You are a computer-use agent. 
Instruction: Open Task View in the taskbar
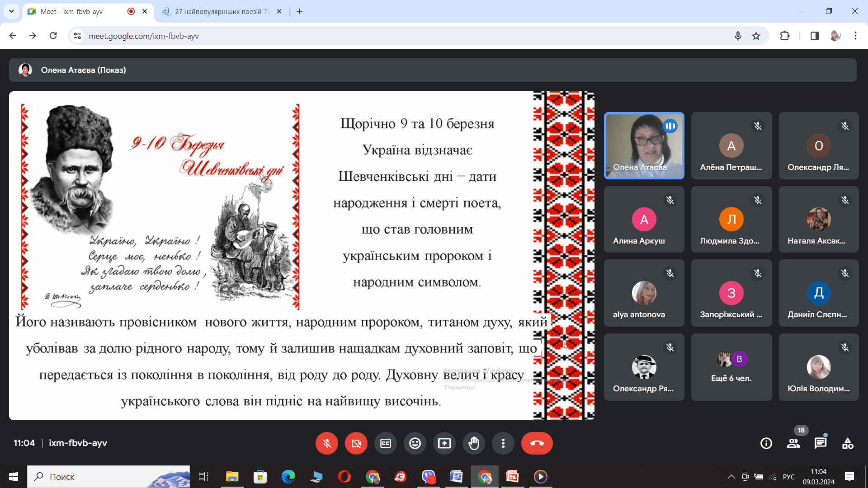[203, 477]
